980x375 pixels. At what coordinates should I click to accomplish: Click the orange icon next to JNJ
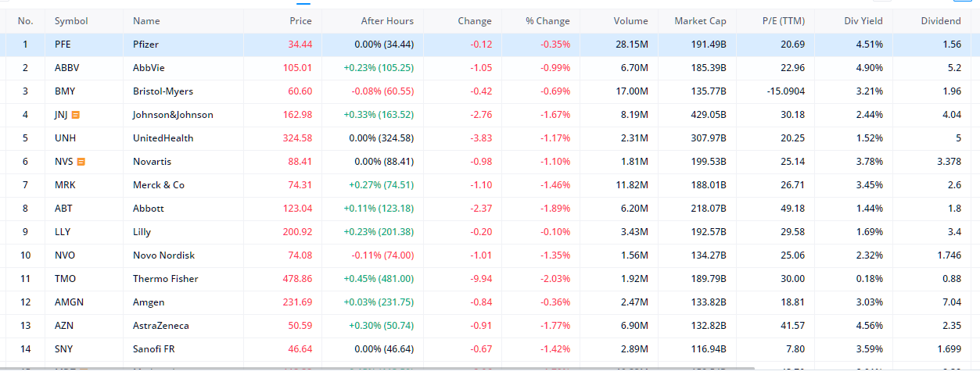pyautogui.click(x=76, y=115)
